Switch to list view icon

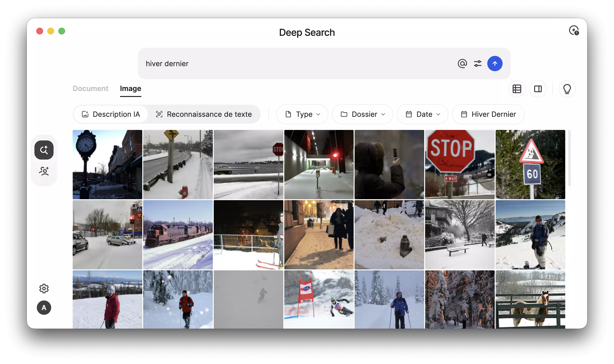(517, 89)
